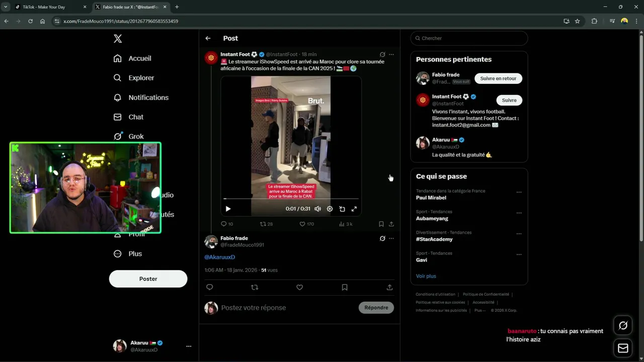
Task: Open browser extensions puzzle icon
Action: point(594,21)
